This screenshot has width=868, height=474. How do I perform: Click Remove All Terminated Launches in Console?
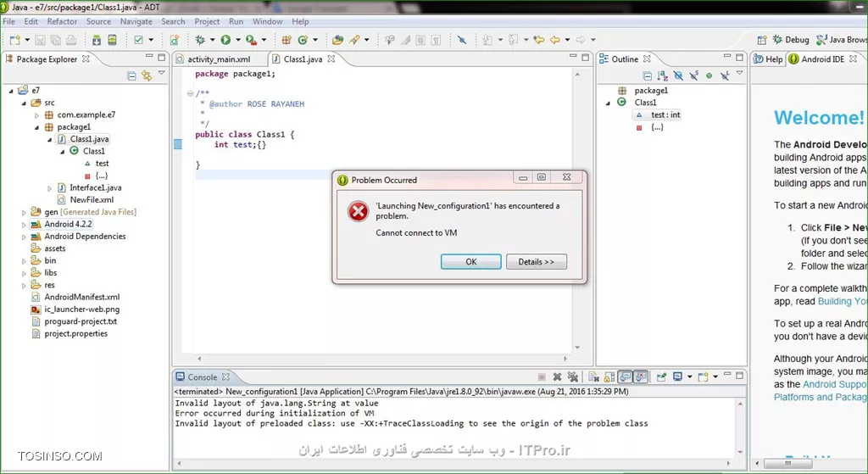(x=573, y=377)
